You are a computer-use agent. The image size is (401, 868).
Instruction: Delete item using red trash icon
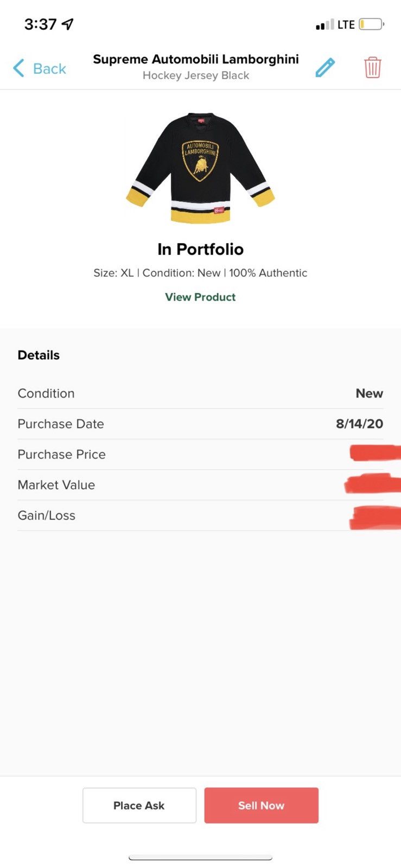(372, 68)
